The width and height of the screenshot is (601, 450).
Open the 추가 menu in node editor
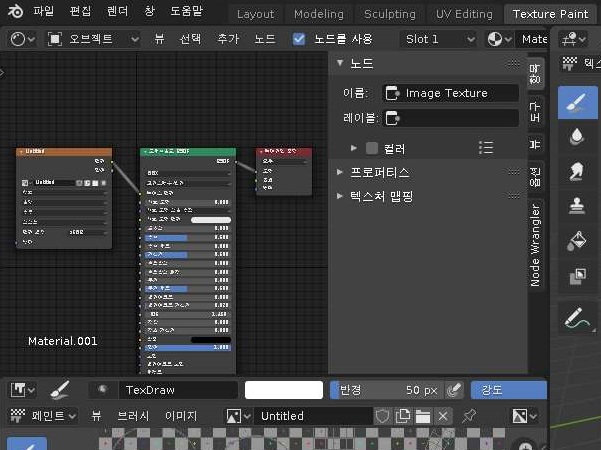tap(228, 39)
